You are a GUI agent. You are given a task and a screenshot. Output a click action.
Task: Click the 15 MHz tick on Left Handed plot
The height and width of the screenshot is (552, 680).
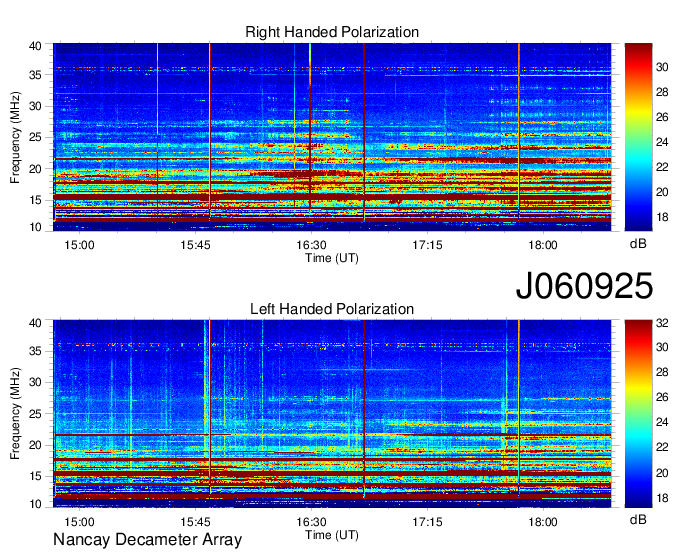(x=35, y=476)
